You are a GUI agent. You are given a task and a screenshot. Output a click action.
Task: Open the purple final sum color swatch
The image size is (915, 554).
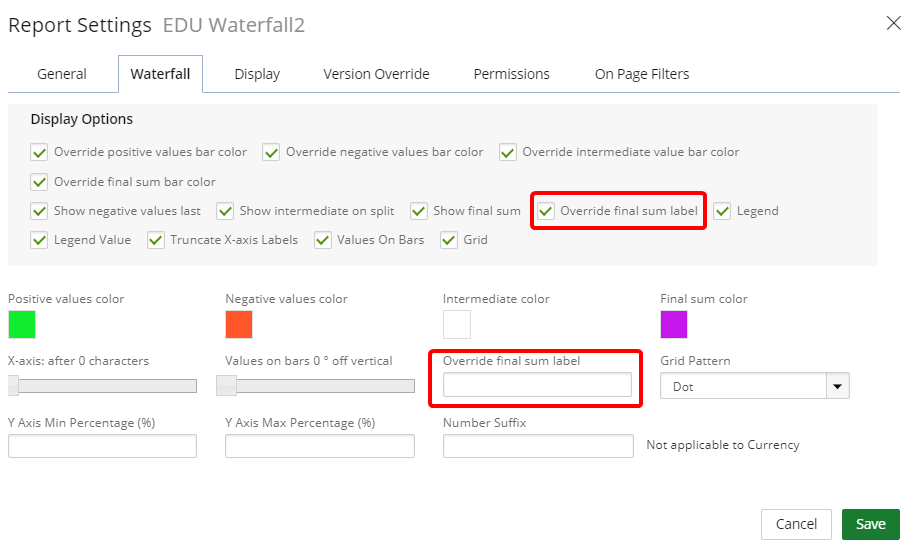674,325
